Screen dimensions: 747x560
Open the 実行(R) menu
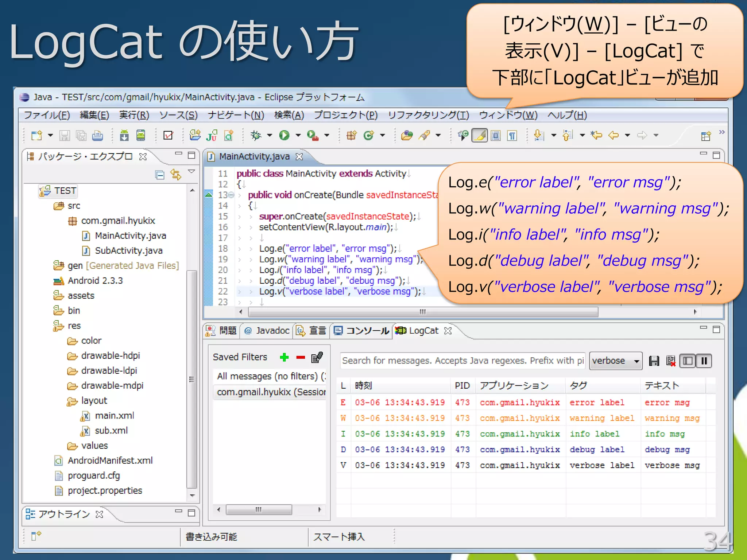point(134,115)
